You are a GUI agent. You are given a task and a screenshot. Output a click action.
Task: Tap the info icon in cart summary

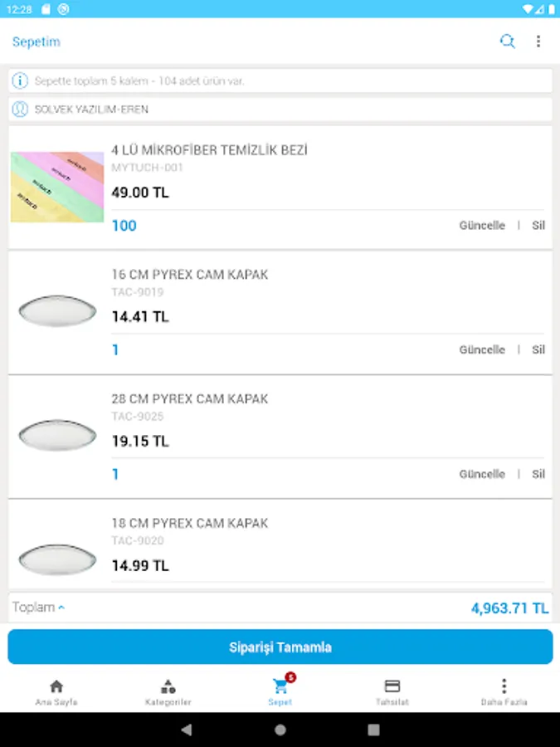pos(20,81)
